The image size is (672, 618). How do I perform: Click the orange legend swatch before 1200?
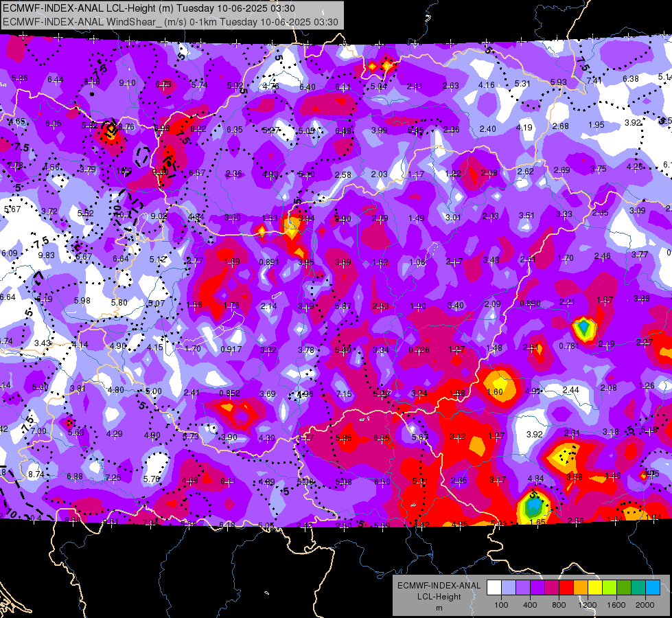(581, 588)
